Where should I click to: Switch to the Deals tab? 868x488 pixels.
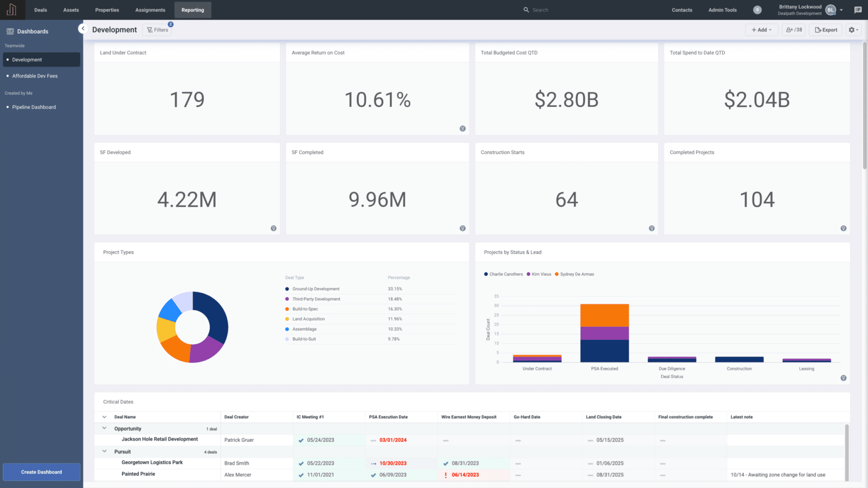pos(40,10)
